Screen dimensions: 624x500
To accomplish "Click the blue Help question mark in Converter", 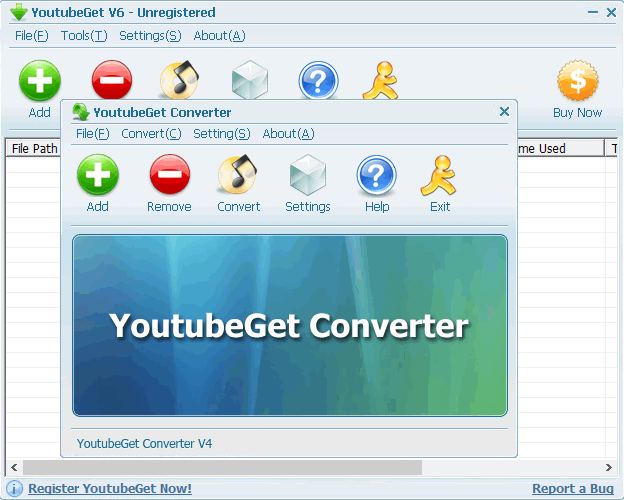I will pyautogui.click(x=376, y=175).
